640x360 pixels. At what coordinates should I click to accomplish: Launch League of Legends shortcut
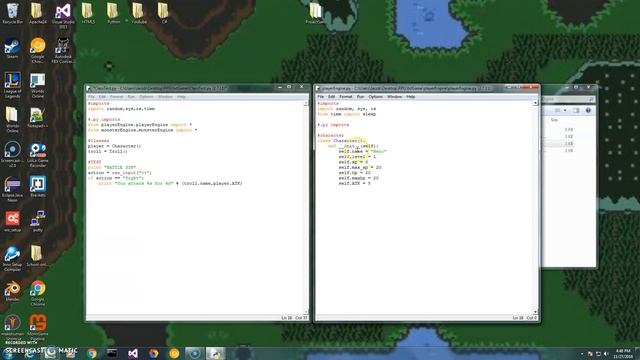point(12,85)
